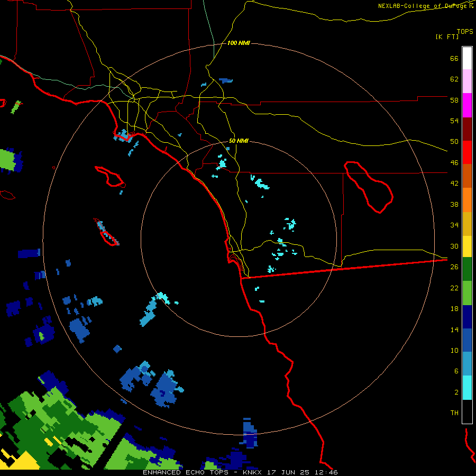
Task: Click the legend value "62"
Action: (x=454, y=79)
